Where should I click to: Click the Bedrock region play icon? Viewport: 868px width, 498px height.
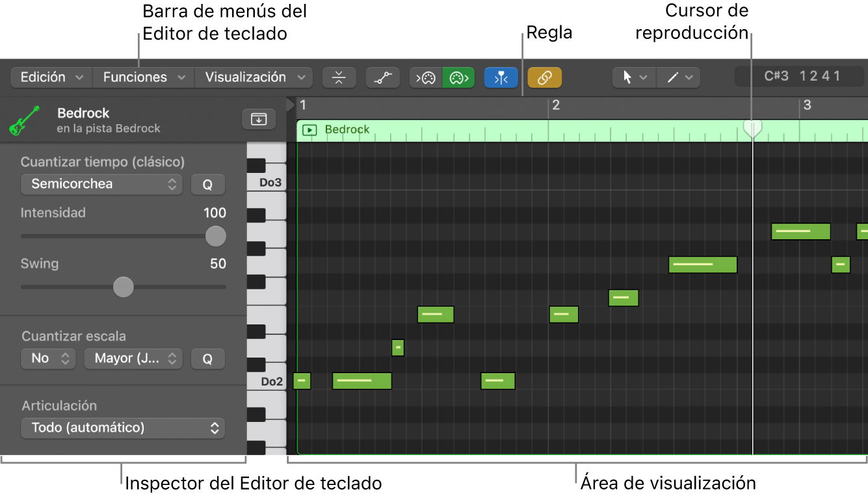coord(310,130)
